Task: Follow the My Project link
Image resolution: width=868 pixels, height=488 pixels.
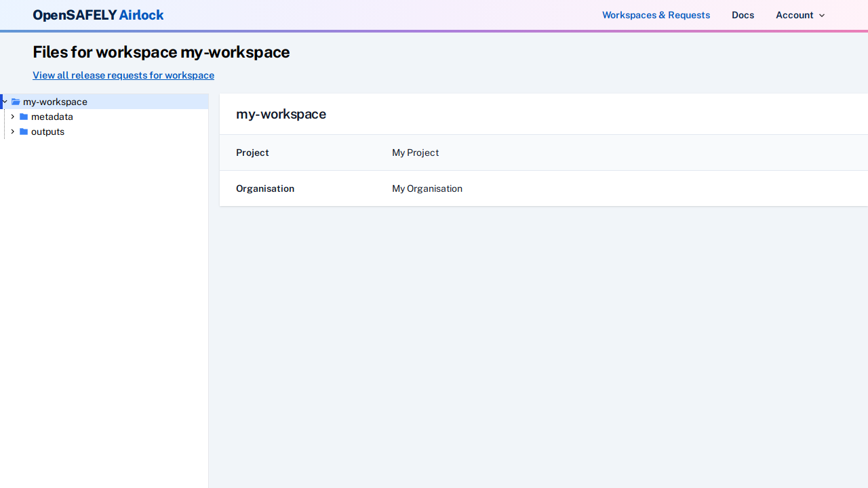Action: (415, 152)
